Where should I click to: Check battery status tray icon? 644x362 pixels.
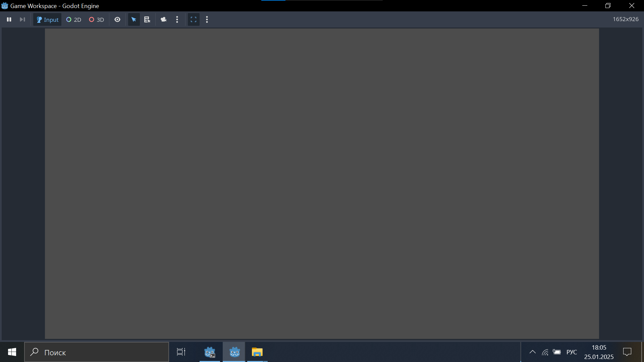tap(557, 352)
